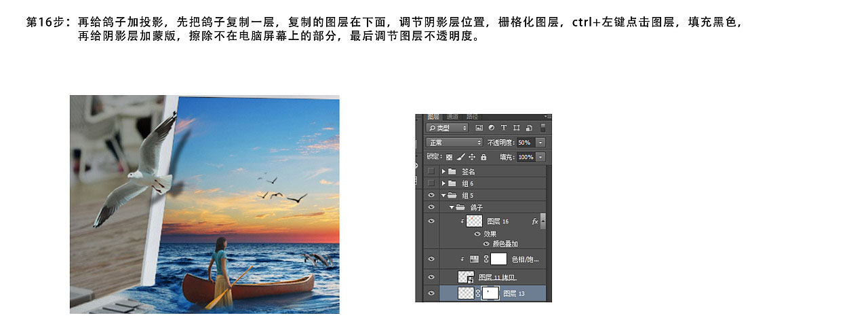
Task: Lock image pixels brush icon
Action: (460, 157)
